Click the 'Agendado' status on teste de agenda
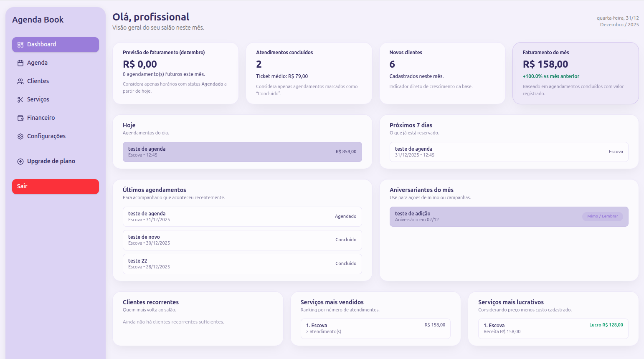 (x=346, y=216)
